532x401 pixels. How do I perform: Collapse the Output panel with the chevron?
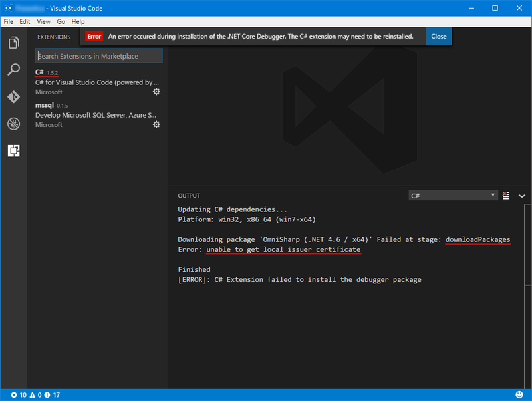(522, 195)
